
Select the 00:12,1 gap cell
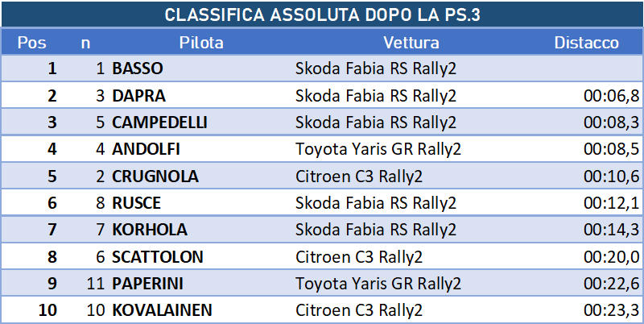(612, 203)
